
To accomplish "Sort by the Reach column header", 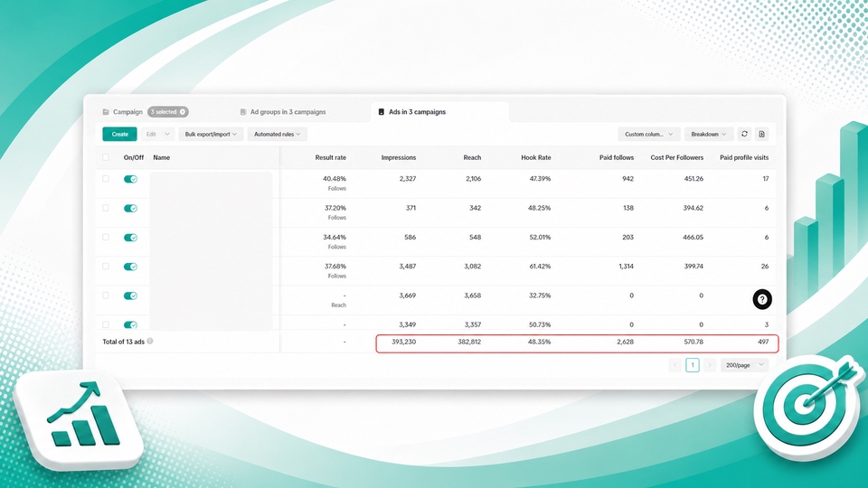I will 472,157.
